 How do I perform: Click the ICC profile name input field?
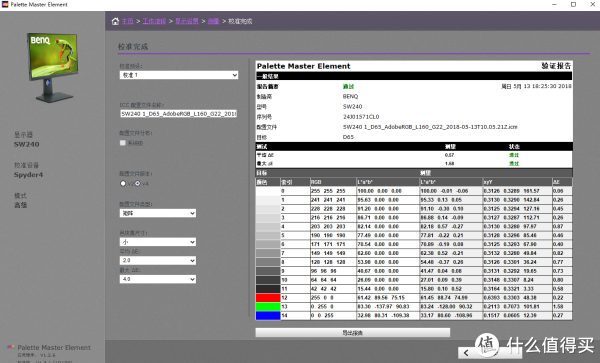(x=179, y=114)
